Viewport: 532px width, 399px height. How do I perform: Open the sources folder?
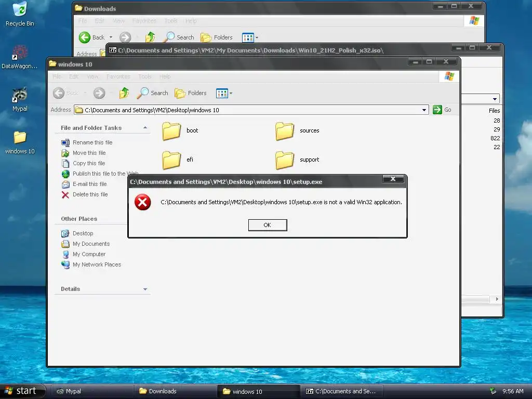297,131
